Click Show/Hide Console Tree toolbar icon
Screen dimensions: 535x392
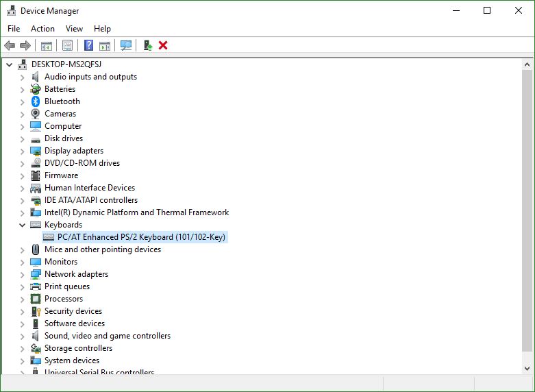pyautogui.click(x=47, y=45)
